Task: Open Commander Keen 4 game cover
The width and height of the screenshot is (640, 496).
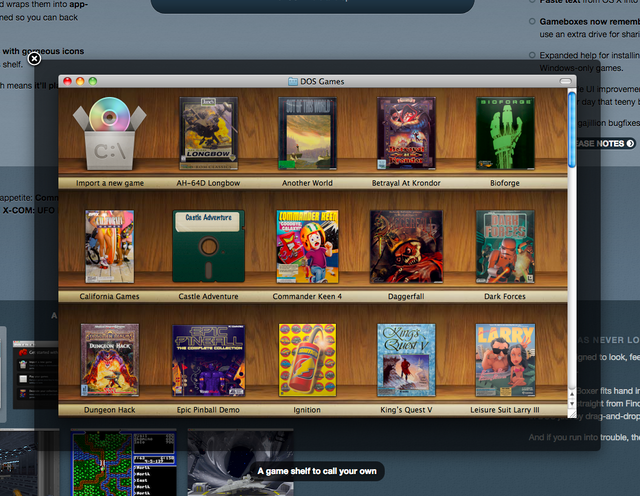Action: [307, 247]
